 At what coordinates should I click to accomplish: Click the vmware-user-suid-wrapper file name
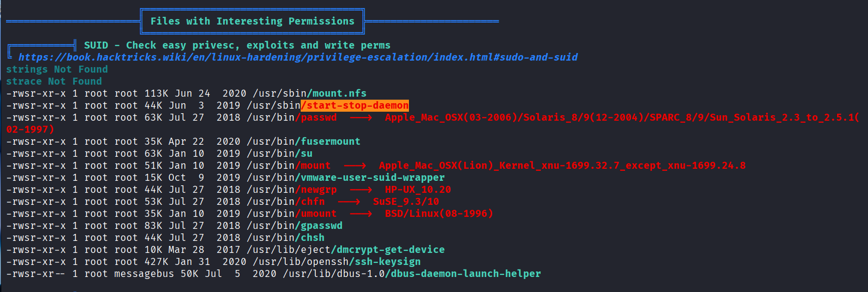(x=372, y=178)
